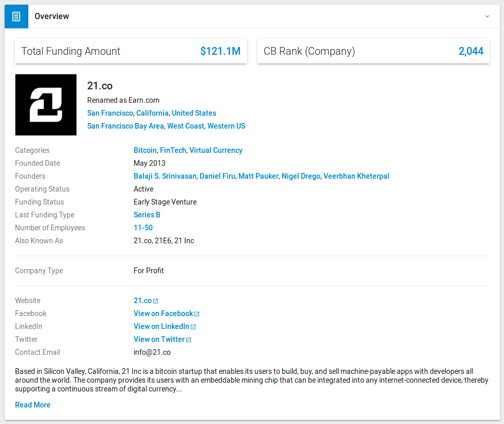Open the $121.1M total funding amount
This screenshot has height=424, width=504.
(220, 51)
